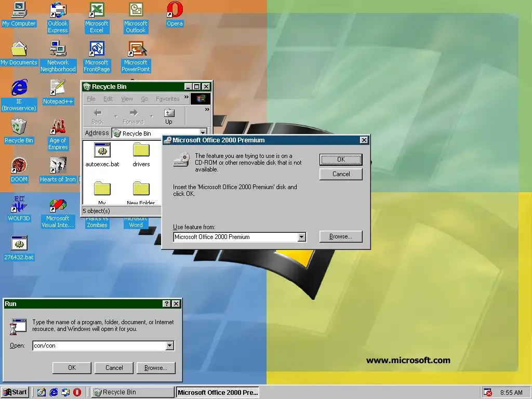
Task: Expand the Recycle Bin Address bar dropdown
Action: coord(203,132)
